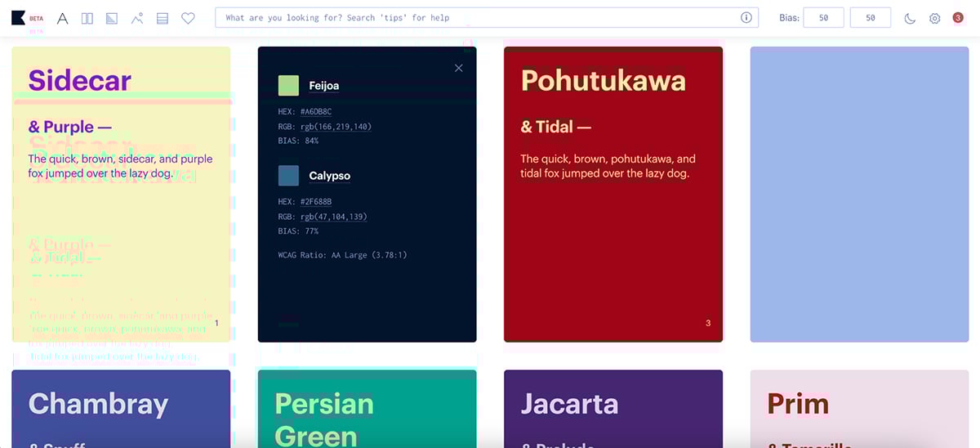Open the Pohutukawa & Tidal color card

click(x=612, y=194)
